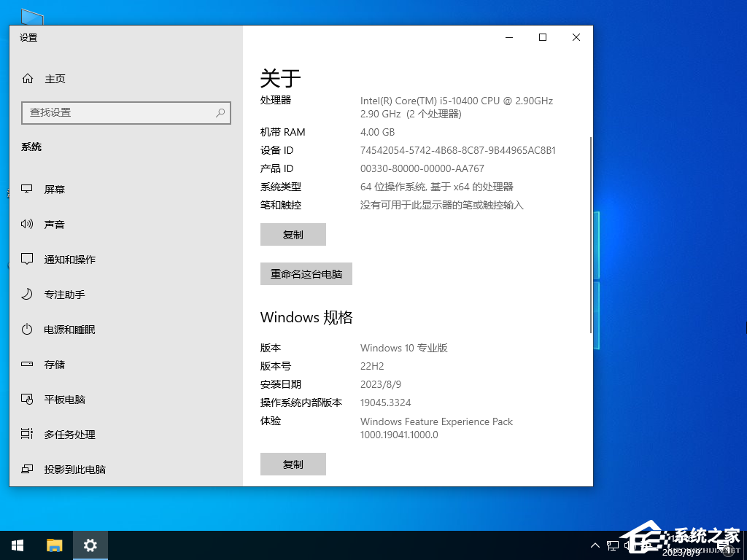The height and width of the screenshot is (560, 747).
Task: Open 多任务处理 multitasking settings
Action: coord(69,434)
